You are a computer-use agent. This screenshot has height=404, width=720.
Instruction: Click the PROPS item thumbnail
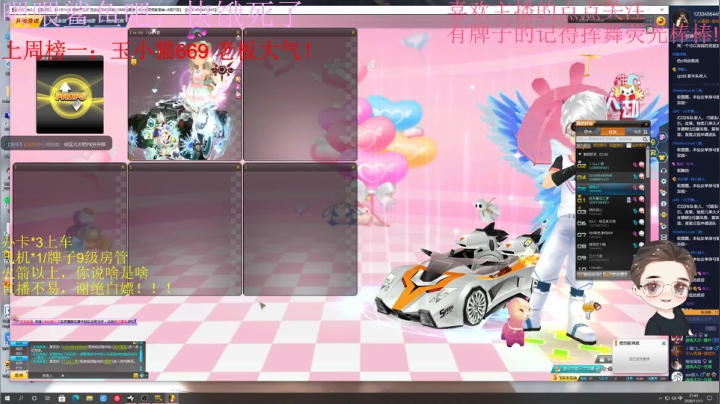[70, 96]
